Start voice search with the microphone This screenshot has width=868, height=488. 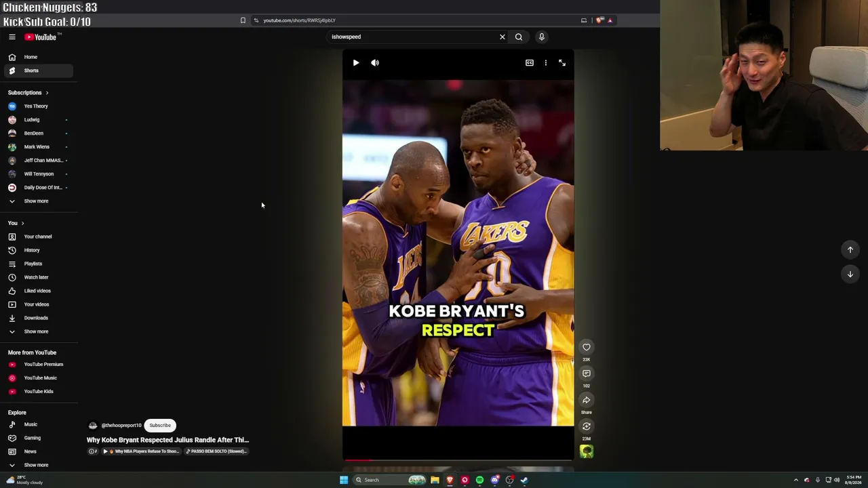tap(542, 37)
